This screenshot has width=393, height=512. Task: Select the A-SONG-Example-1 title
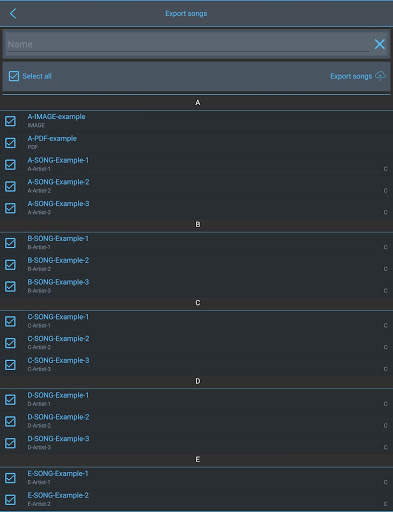tap(58, 160)
